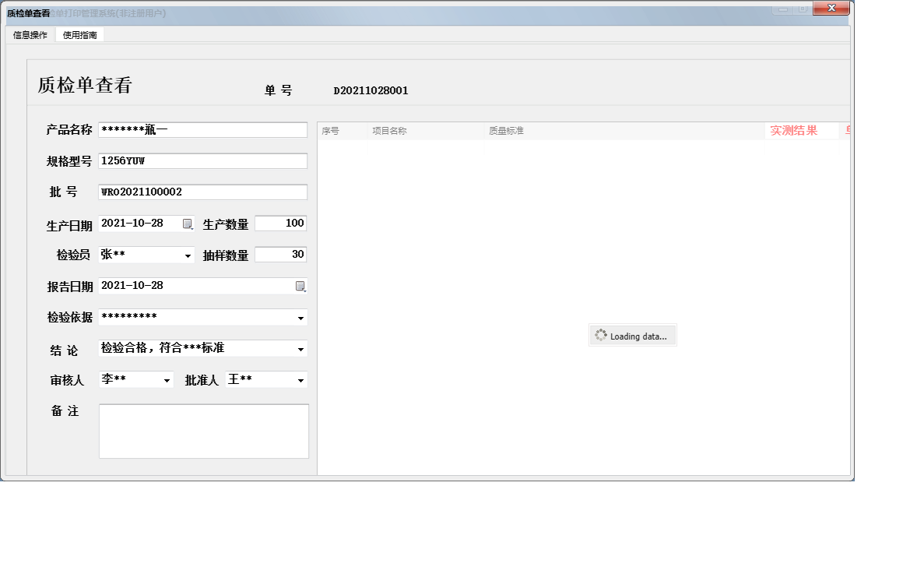Expand the 结论 dropdown
This screenshot has width=924, height=574.
(x=300, y=350)
